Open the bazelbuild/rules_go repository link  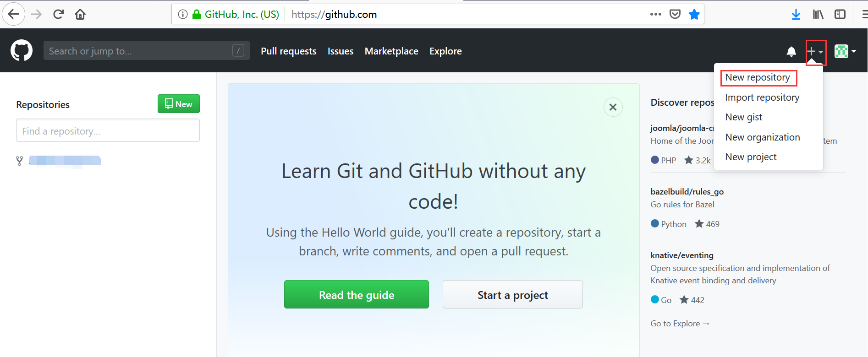tap(687, 192)
